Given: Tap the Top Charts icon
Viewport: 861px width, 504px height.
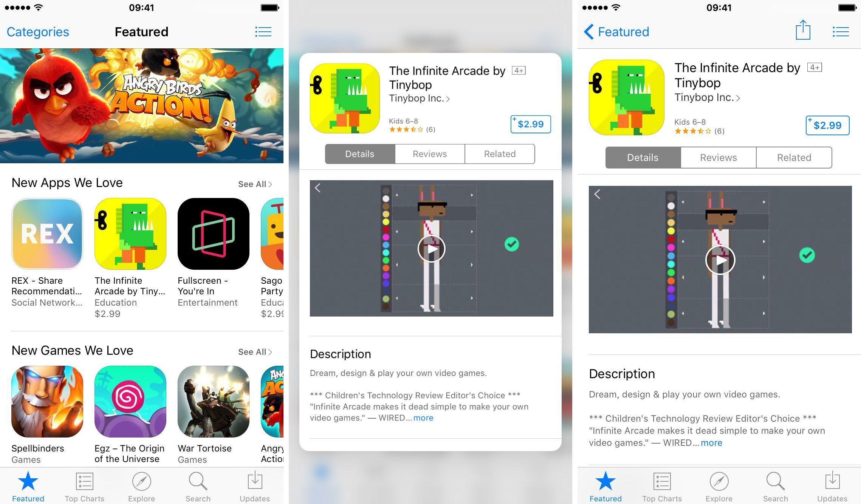Looking at the screenshot, I should (85, 480).
